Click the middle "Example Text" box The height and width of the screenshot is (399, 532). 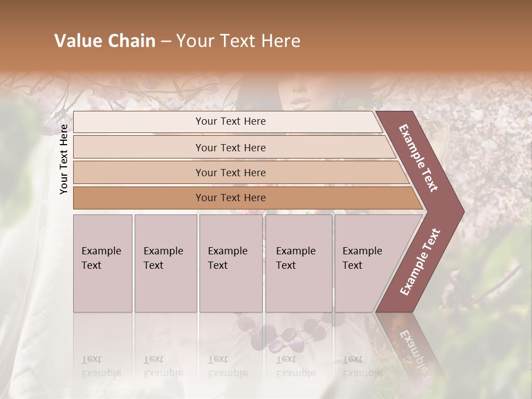point(230,263)
